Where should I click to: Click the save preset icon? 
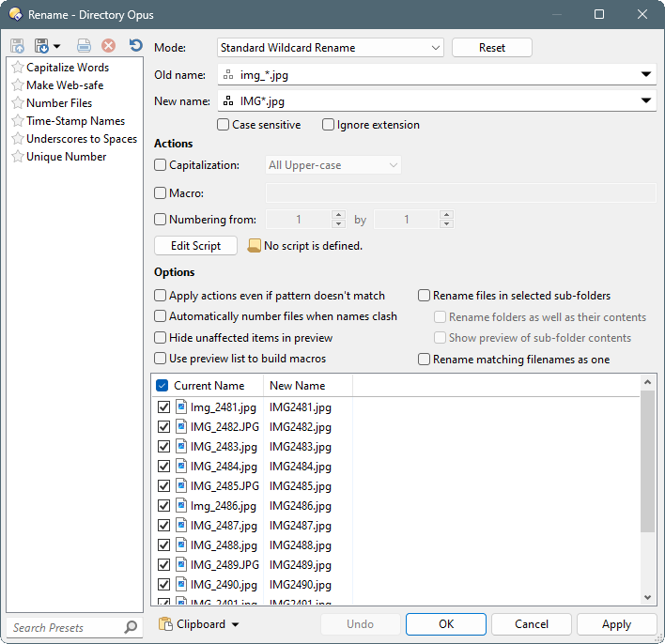point(41,46)
